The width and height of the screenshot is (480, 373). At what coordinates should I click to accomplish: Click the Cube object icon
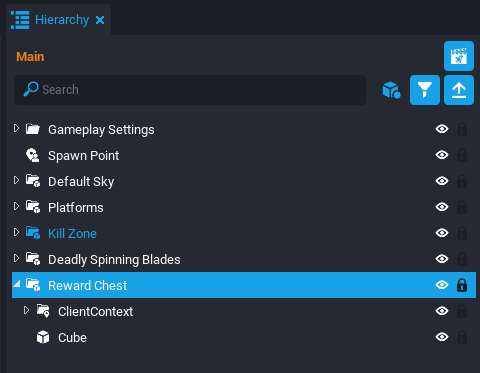pyautogui.click(x=43, y=337)
